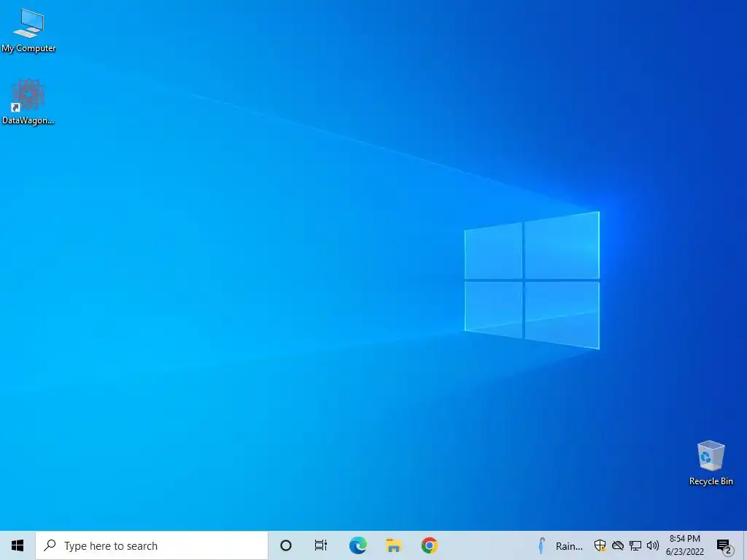Open File Explorer from the taskbar

393,545
